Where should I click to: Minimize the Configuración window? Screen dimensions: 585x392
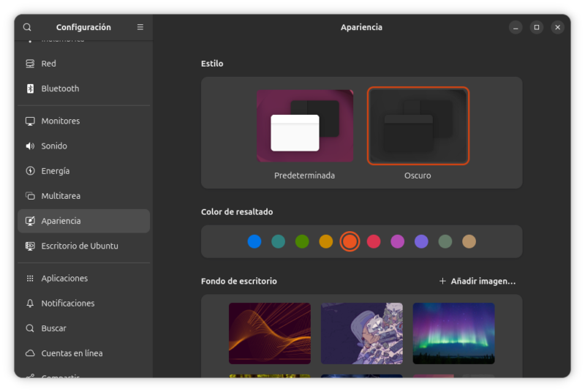pyautogui.click(x=516, y=27)
